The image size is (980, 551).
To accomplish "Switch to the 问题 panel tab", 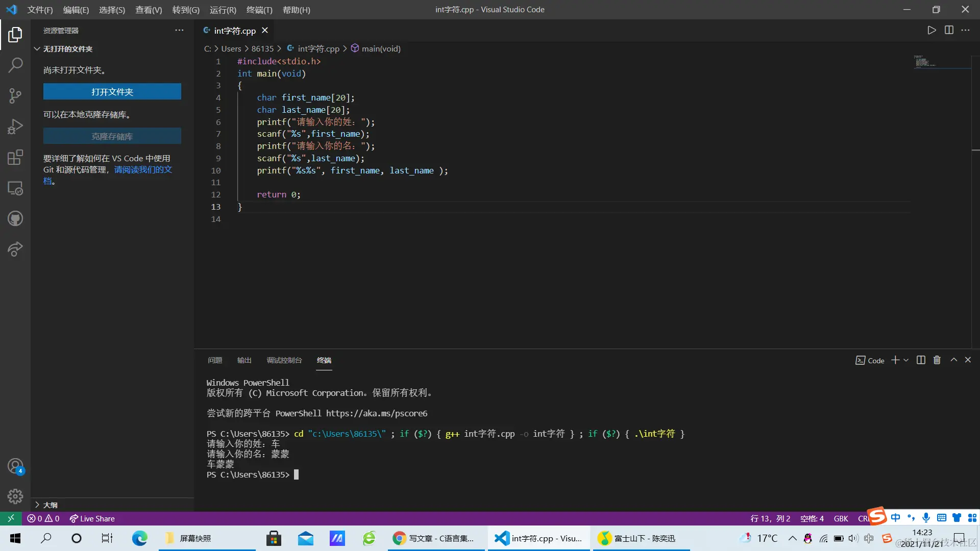I will click(x=215, y=360).
